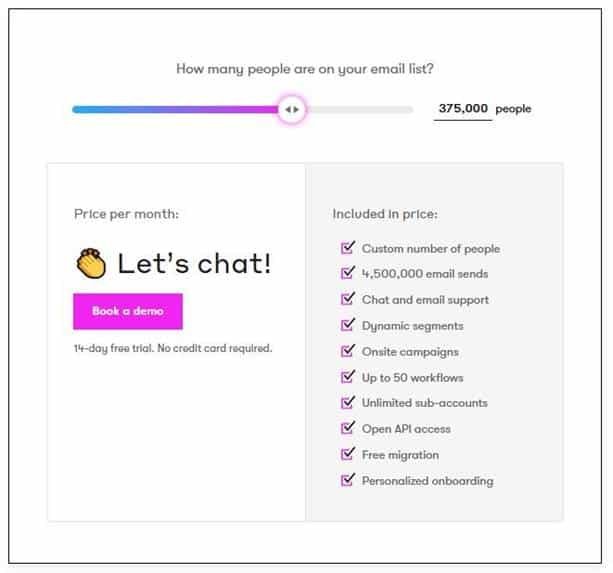The image size is (613, 573).
Task: Click the slider handle with arrows
Action: click(x=291, y=109)
